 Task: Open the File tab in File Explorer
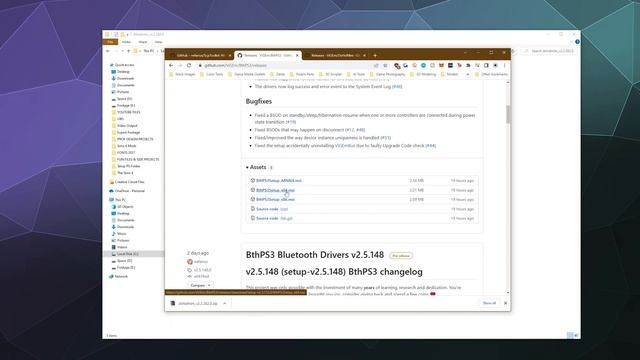coord(110,42)
